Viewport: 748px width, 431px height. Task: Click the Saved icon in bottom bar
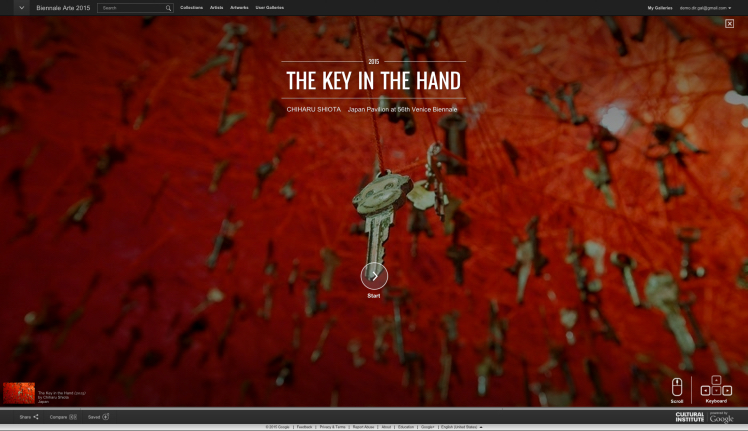[x=105, y=416]
